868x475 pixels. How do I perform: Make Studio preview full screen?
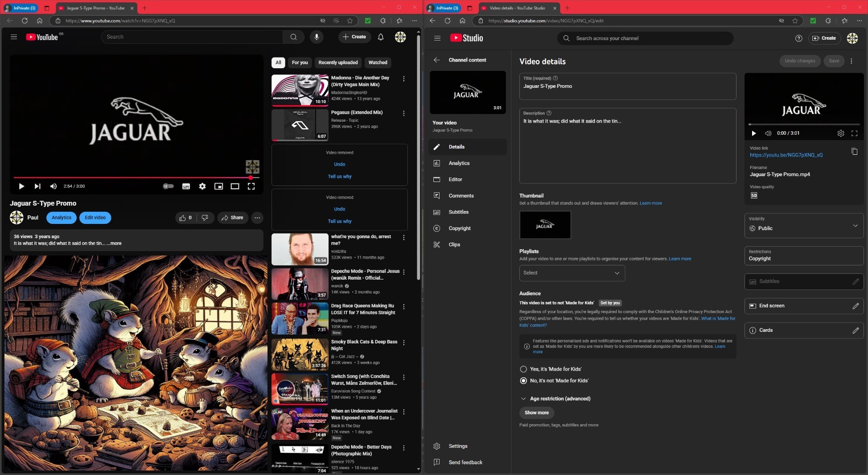[854, 133]
